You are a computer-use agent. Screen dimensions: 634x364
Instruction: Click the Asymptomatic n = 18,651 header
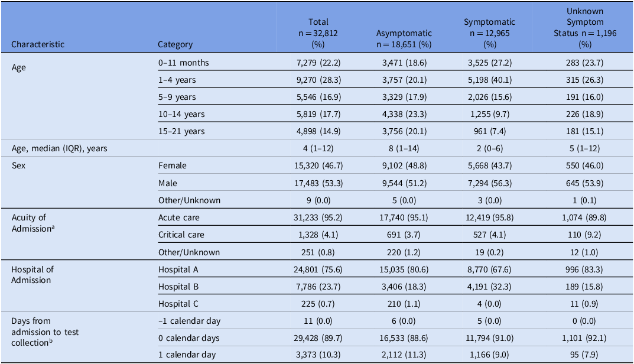click(404, 38)
